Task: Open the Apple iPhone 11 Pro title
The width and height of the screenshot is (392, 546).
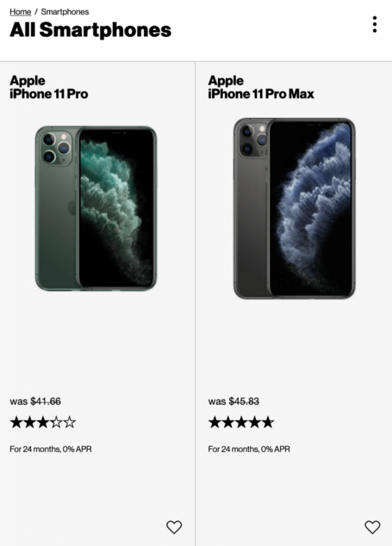Action: tap(49, 87)
